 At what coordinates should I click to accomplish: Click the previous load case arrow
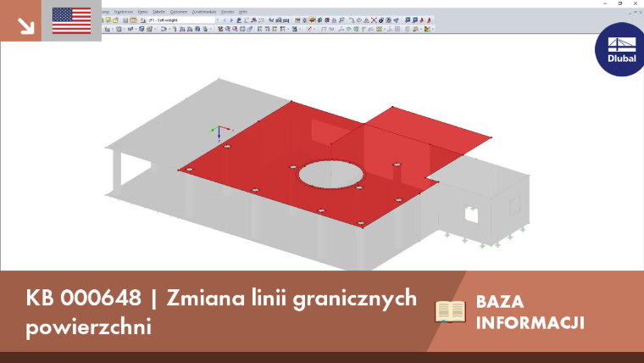pos(225,20)
